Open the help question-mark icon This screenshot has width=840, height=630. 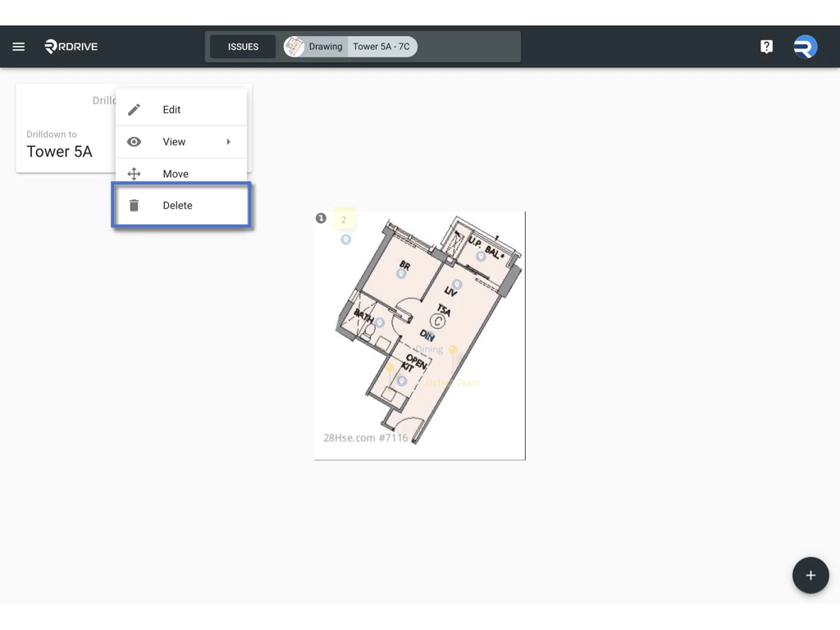766,46
